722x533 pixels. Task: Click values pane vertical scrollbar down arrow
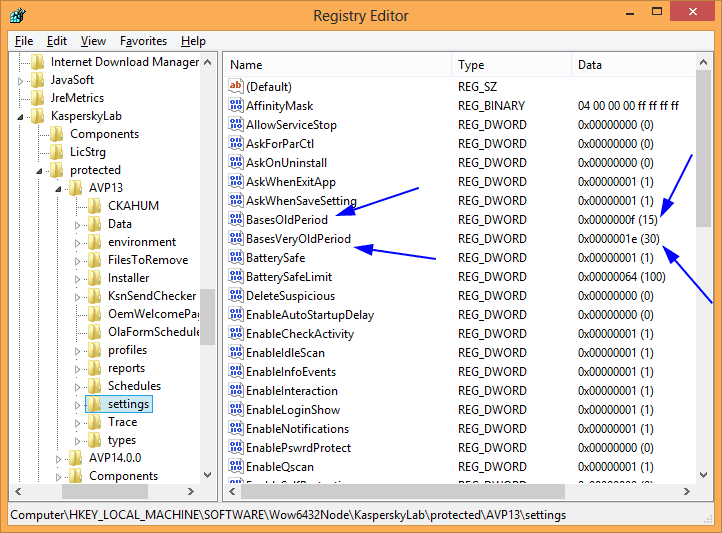point(704,475)
